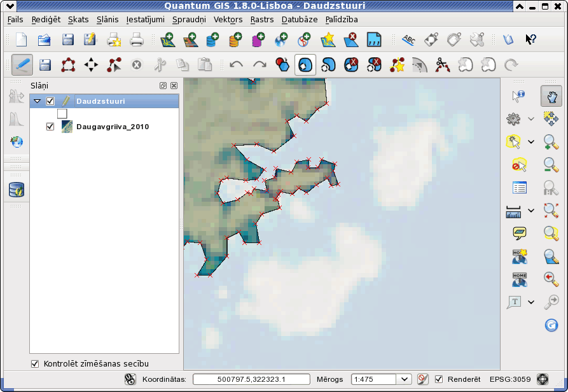Stop map rendering button in status bar
The width and height of the screenshot is (568, 392).
click(423, 379)
